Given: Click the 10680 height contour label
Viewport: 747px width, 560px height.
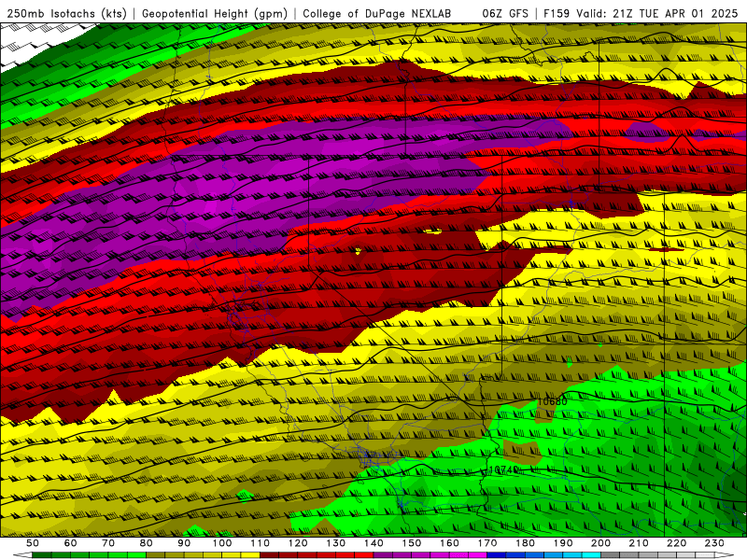Looking at the screenshot, I should [552, 401].
